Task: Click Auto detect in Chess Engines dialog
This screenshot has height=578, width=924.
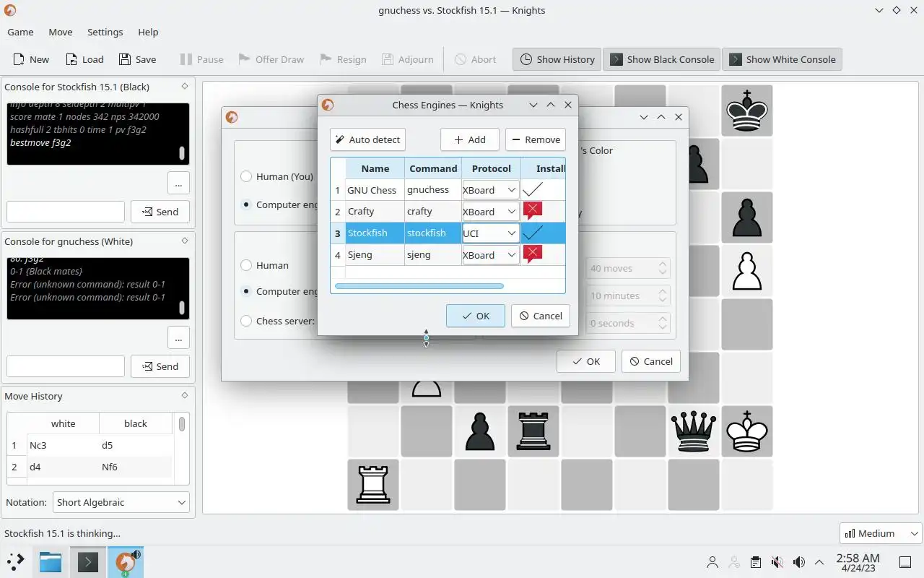Action: click(x=367, y=139)
